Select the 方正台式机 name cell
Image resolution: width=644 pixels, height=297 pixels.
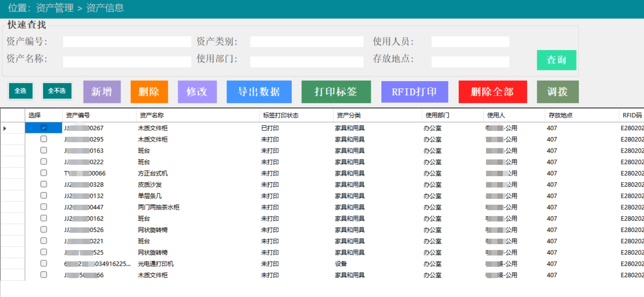click(198, 173)
